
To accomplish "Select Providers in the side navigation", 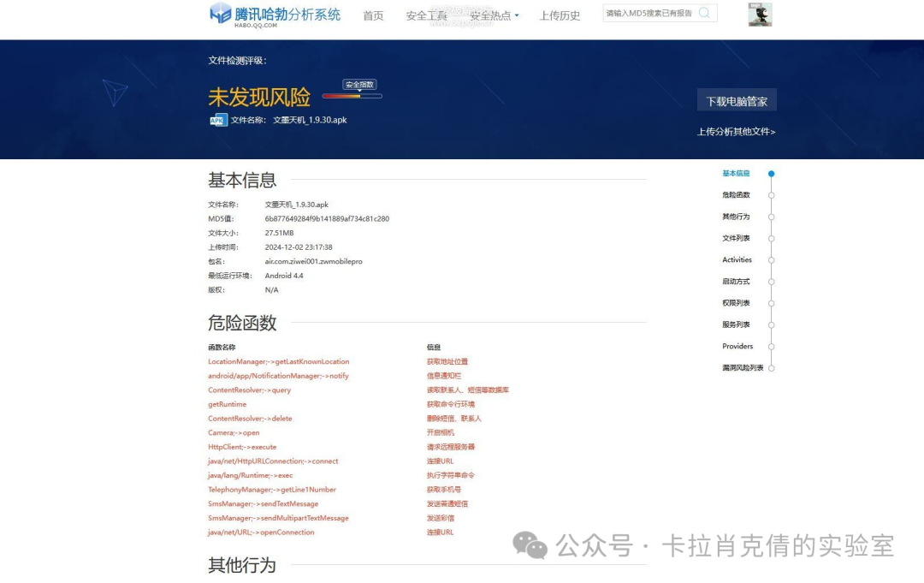I will pyautogui.click(x=737, y=347).
